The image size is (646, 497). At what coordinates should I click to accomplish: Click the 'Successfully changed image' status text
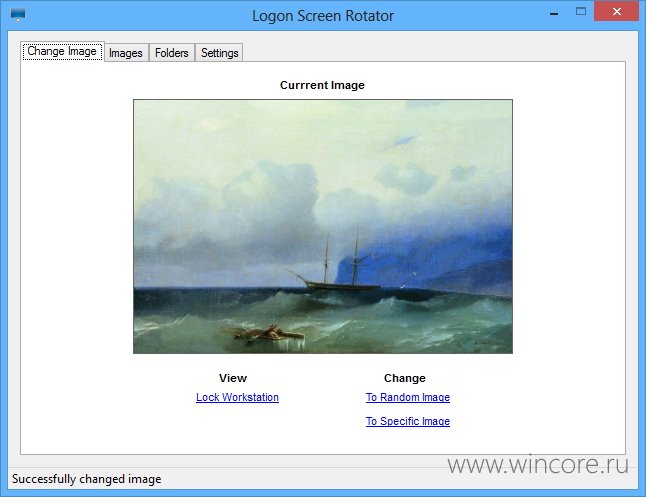click(x=87, y=479)
